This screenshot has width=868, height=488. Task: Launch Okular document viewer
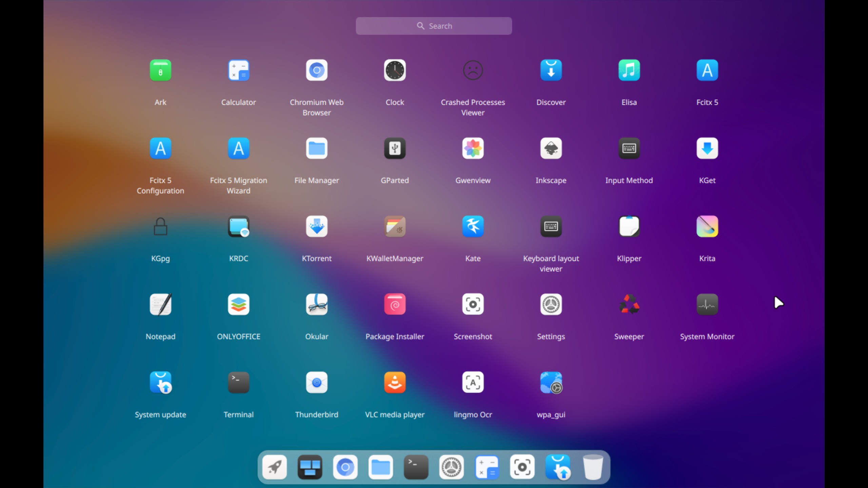pos(317,304)
